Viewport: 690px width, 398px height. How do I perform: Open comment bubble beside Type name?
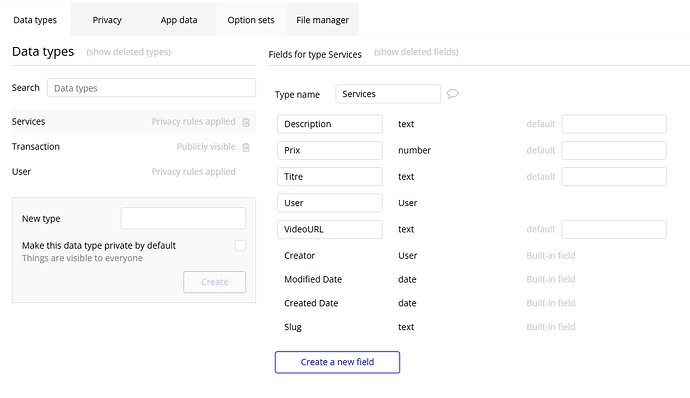click(x=452, y=94)
